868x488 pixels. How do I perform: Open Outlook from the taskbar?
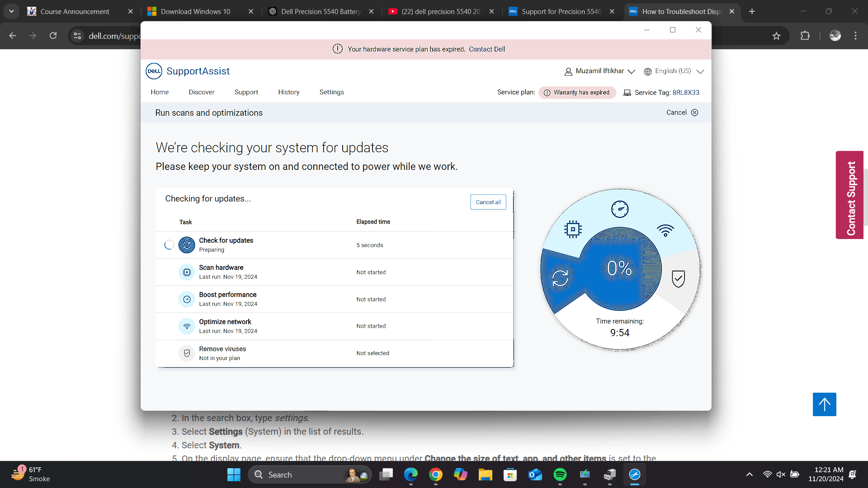coord(535,474)
